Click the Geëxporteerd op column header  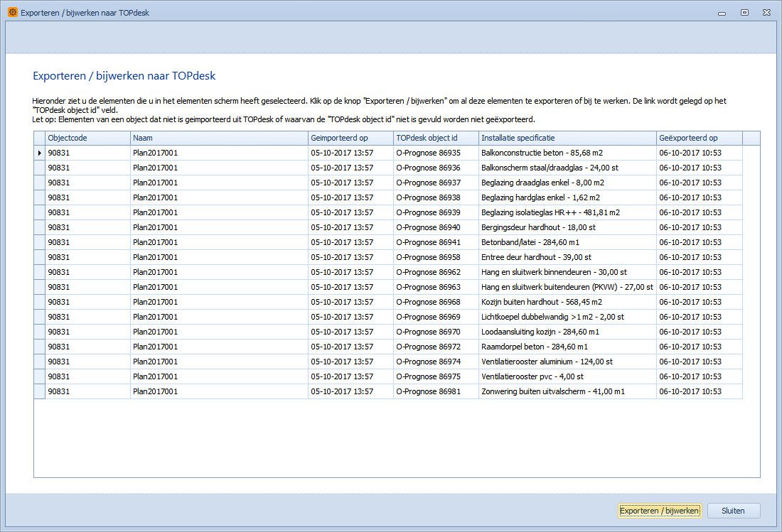(x=699, y=138)
